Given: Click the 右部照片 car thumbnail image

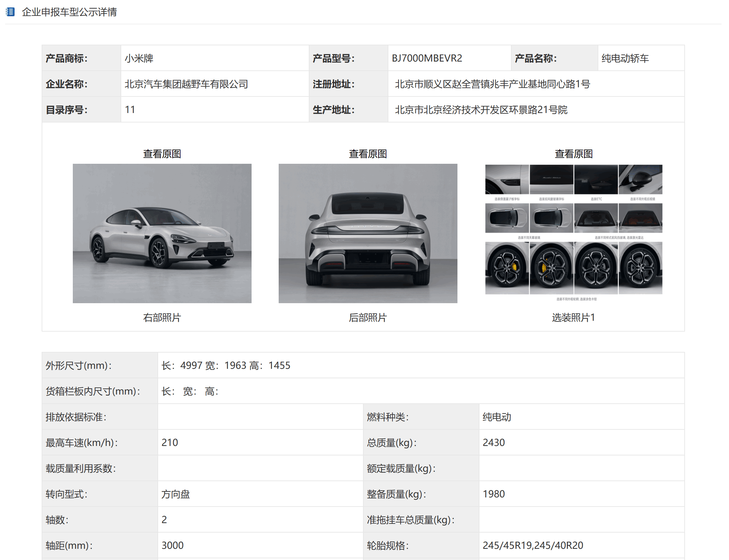Looking at the screenshot, I should pyautogui.click(x=162, y=233).
